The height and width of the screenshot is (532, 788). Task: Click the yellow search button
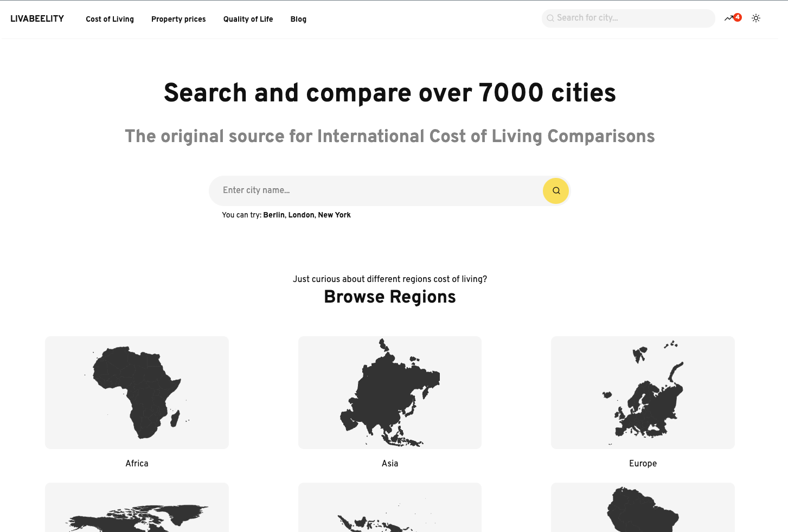coord(556,191)
